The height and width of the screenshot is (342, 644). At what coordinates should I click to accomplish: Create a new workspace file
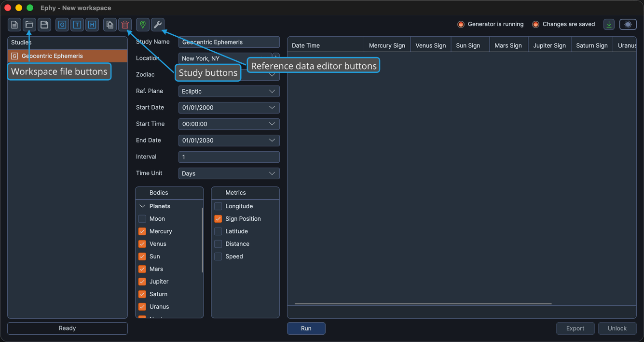[14, 25]
